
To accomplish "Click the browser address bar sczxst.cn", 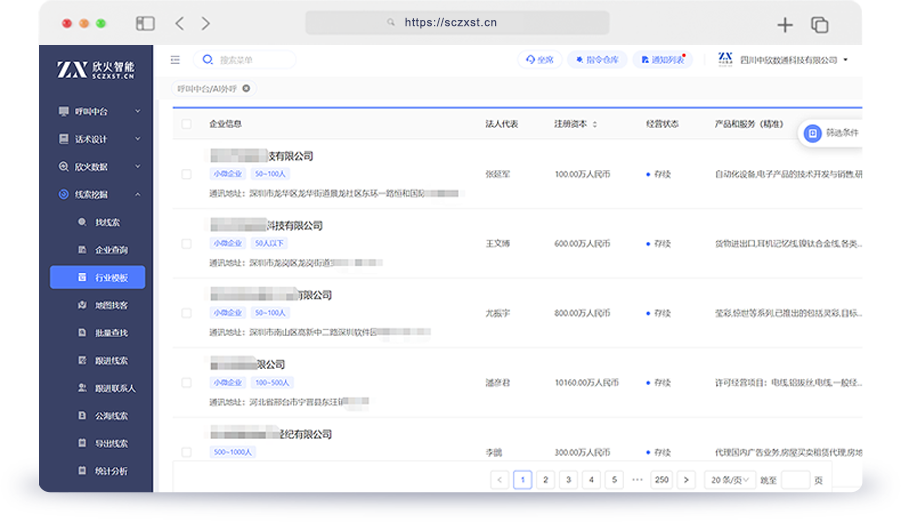I will [457, 22].
